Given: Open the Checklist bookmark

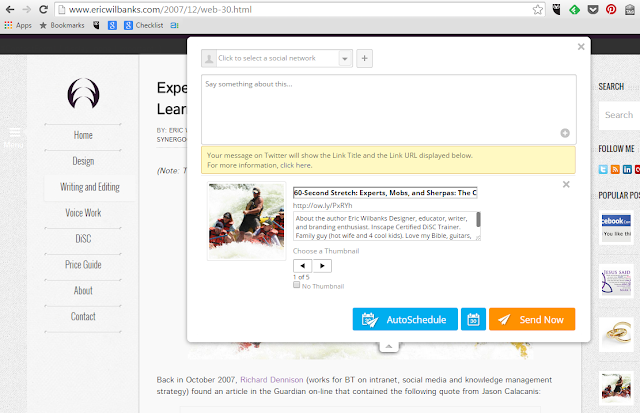Looking at the screenshot, I should point(144,25).
